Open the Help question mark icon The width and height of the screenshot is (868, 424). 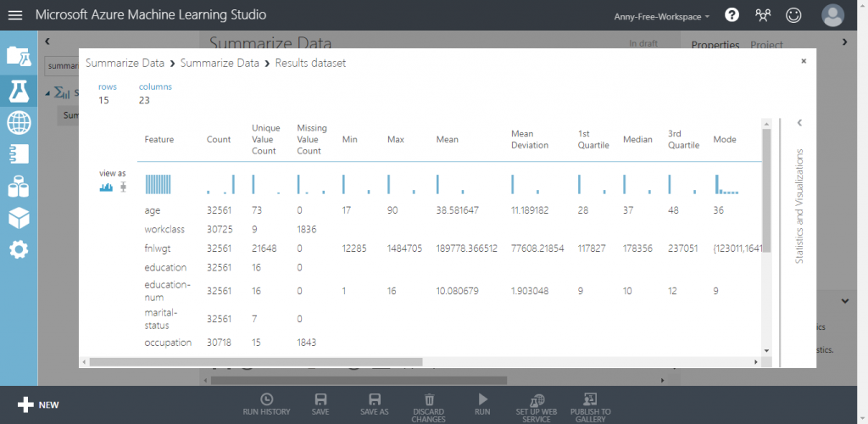click(x=732, y=15)
